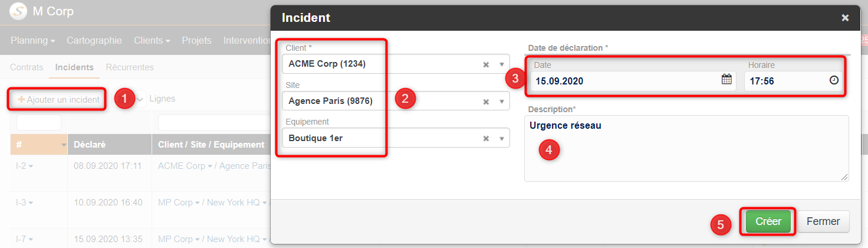The width and height of the screenshot is (868, 248).
Task: Open the clock picker in Horaire field
Action: (834, 80)
